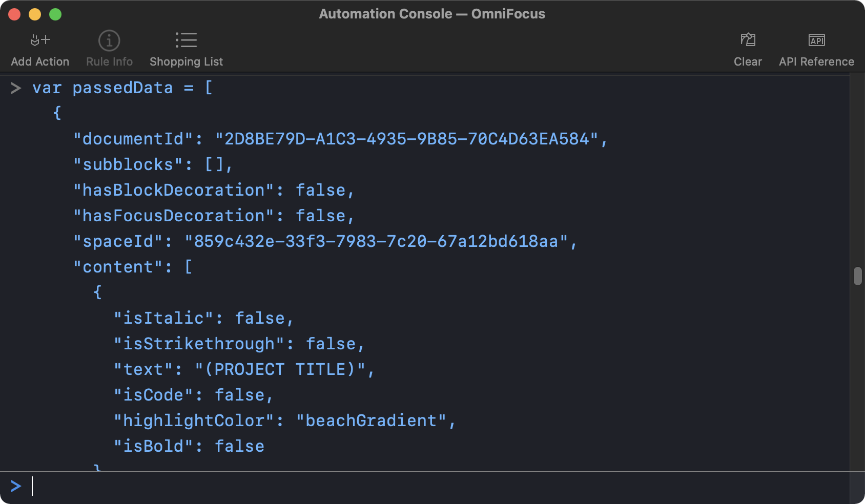
Task: Click the documentId UUID value
Action: [406, 139]
